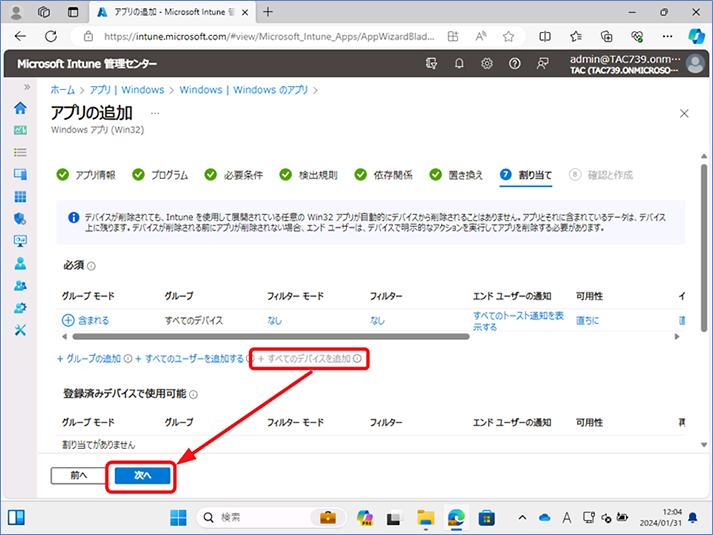The image size is (713, 535).
Task: Click the 前へ button
Action: tap(79, 475)
